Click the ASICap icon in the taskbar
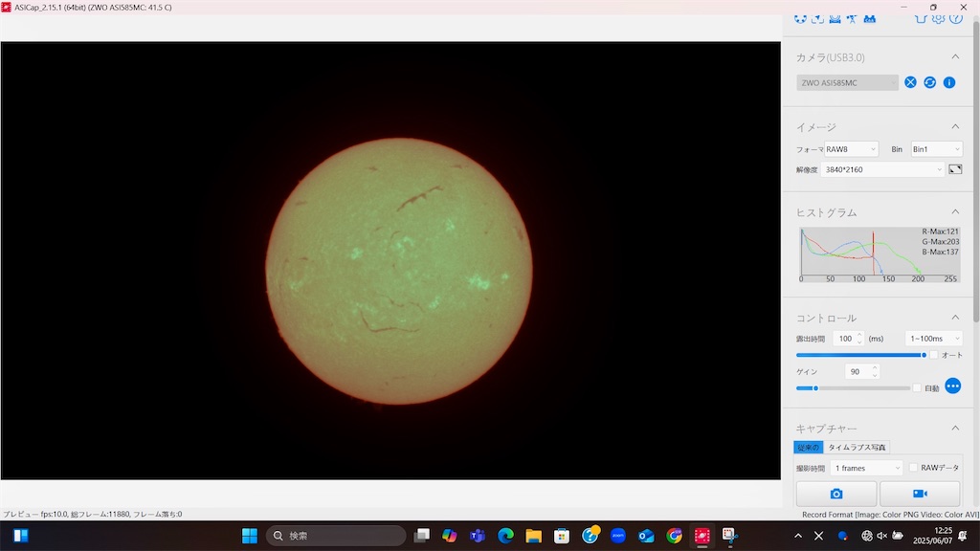This screenshot has height=551, width=980. pos(702,536)
